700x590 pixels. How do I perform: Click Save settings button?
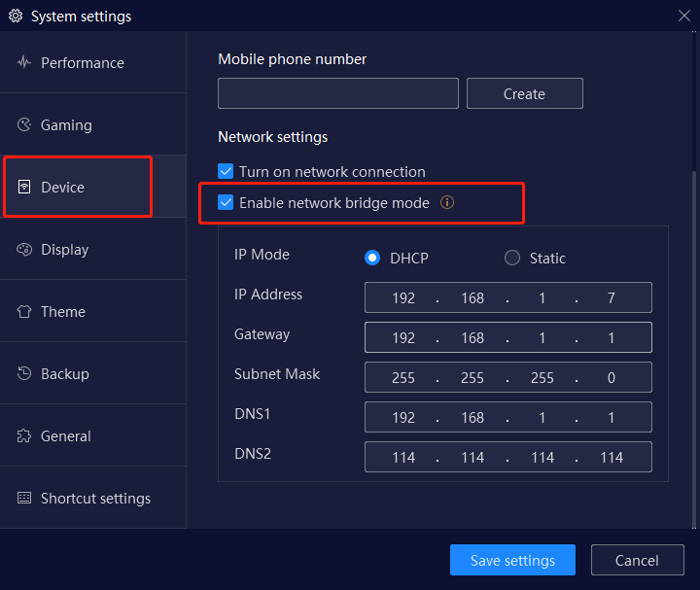click(512, 560)
